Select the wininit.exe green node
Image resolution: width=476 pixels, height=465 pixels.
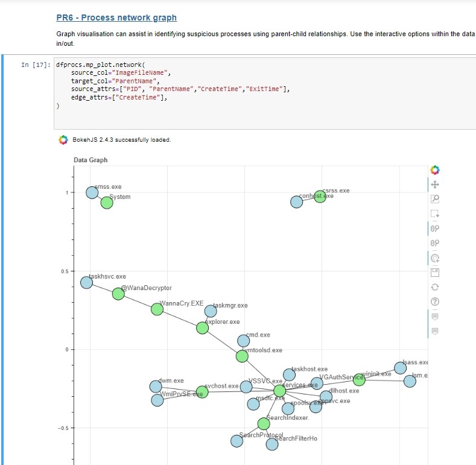click(x=359, y=380)
